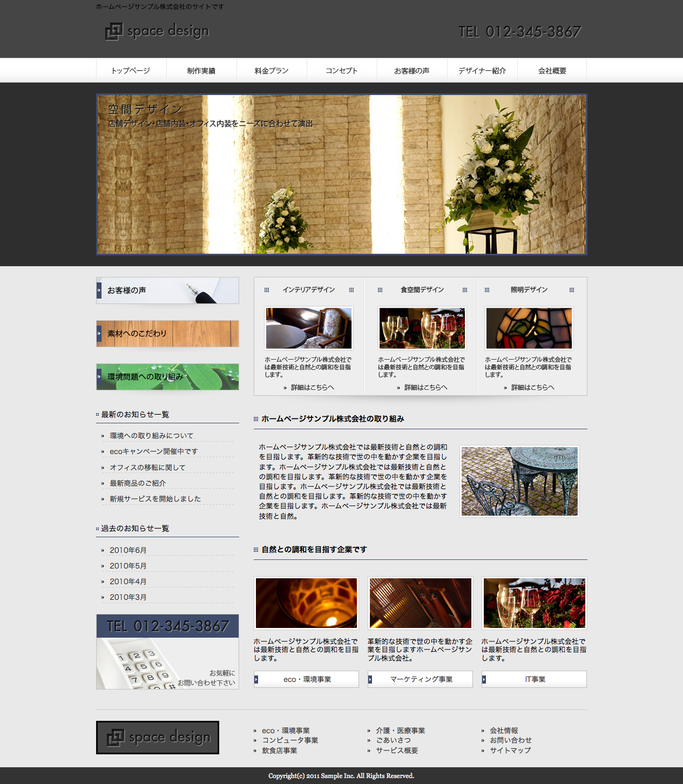Go to the 料金プラン menu item
This screenshot has width=683, height=784.
[272, 71]
